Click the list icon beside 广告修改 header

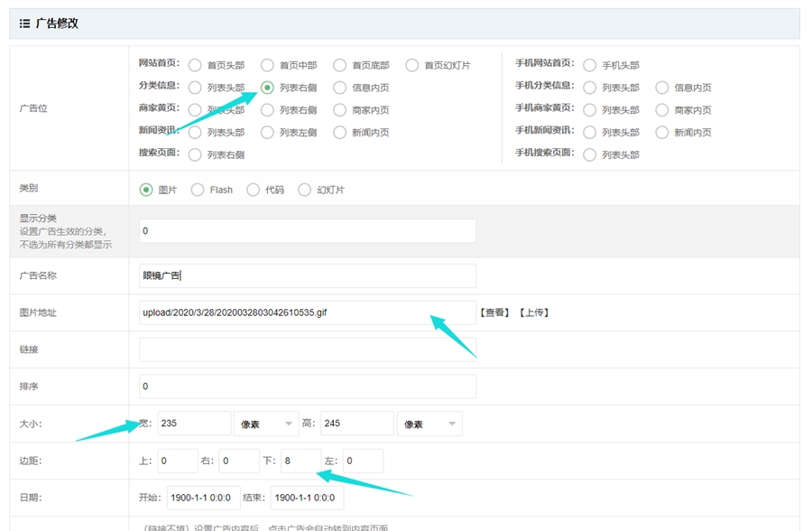[24, 23]
